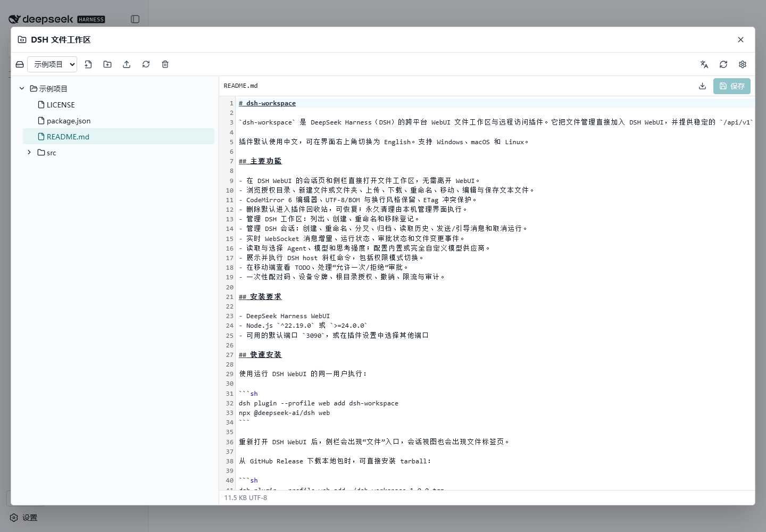Click the line mentioning 'GitHub Release' tarball
The width and height of the screenshot is (766, 532).
[x=335, y=461]
